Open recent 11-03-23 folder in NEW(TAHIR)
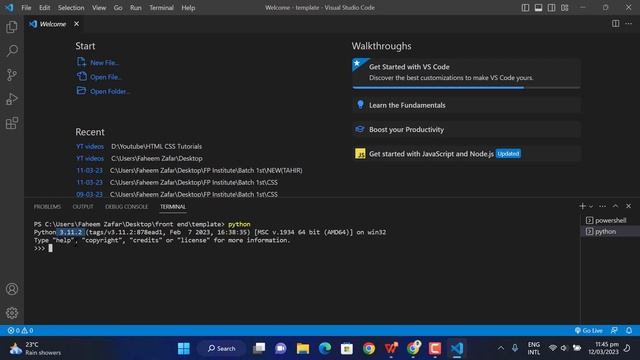 point(89,171)
